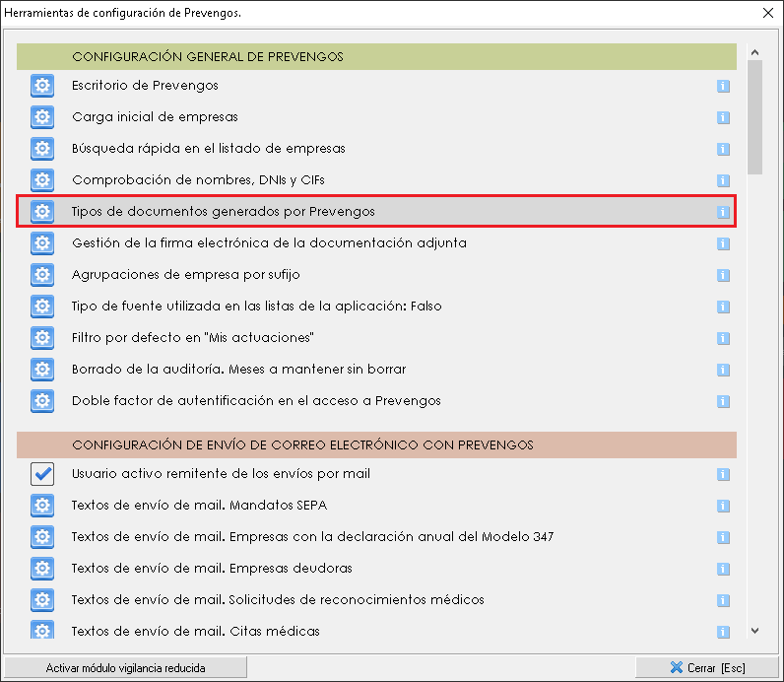This screenshot has height=682, width=784.
Task: Select Agrupaciones de empresa por sufijo text
Action: click(186, 275)
